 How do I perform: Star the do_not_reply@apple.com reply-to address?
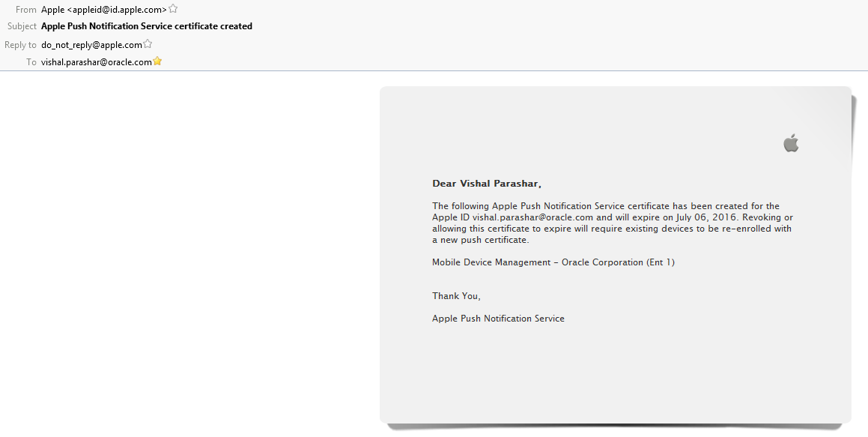(x=148, y=43)
